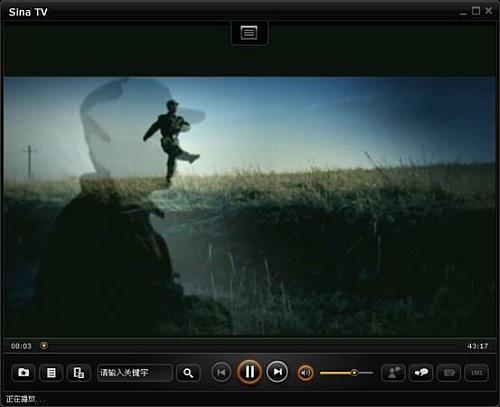Maximize the Sina TV window
Viewport: 500px width, 407px height.
click(476, 11)
